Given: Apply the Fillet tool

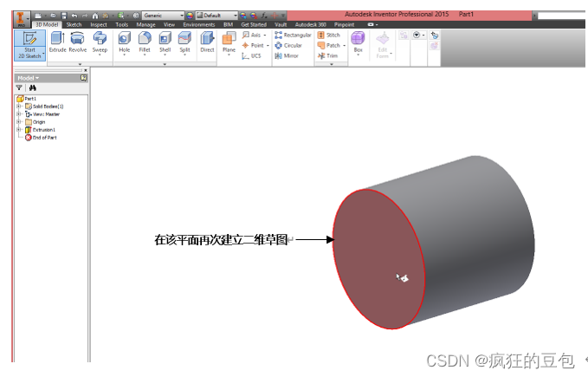Looking at the screenshot, I should tap(145, 42).
